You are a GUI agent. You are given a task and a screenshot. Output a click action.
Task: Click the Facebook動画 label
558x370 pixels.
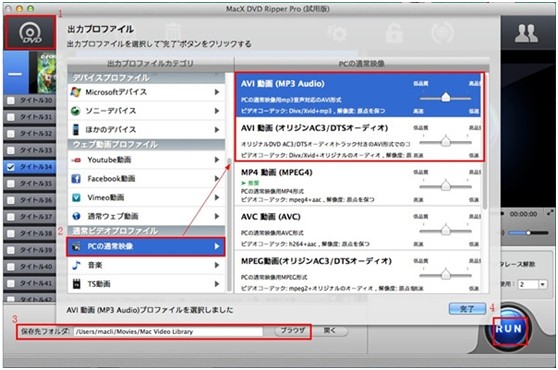[111, 179]
